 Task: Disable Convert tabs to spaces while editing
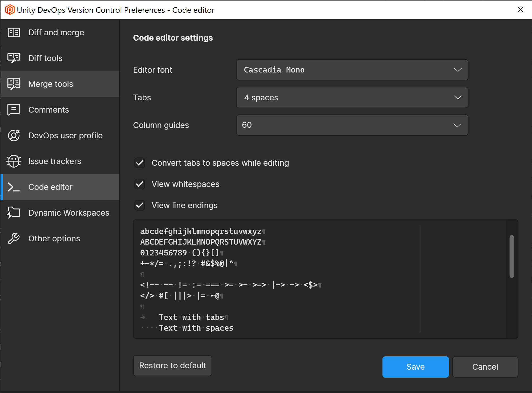pos(139,163)
